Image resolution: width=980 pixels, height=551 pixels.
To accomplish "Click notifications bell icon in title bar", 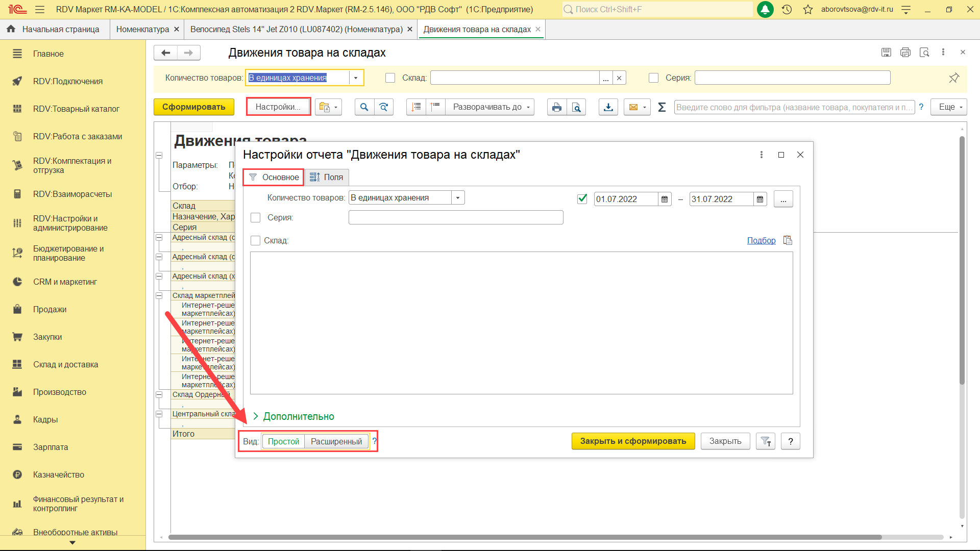I will (x=765, y=9).
